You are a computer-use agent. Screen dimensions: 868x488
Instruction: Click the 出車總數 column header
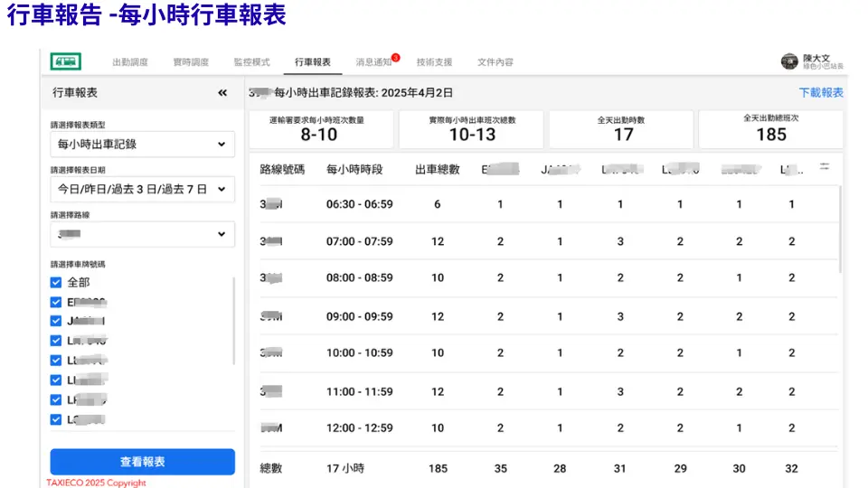click(x=438, y=169)
